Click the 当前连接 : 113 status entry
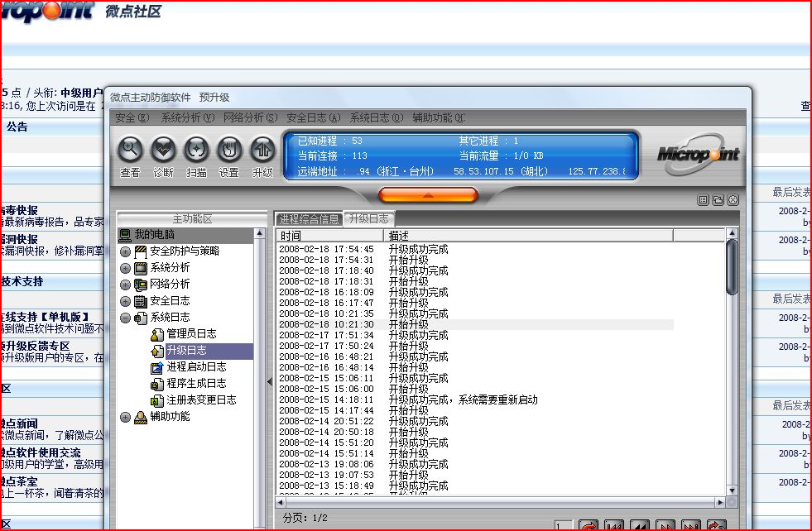 (333, 155)
